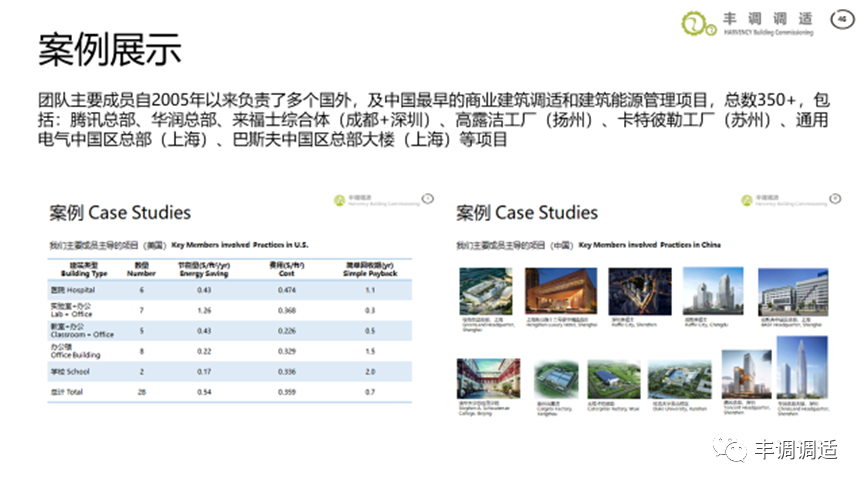Open the Hengshan Luxury Hotel Shanghai photo
865x487 pixels.
pyautogui.click(x=561, y=292)
